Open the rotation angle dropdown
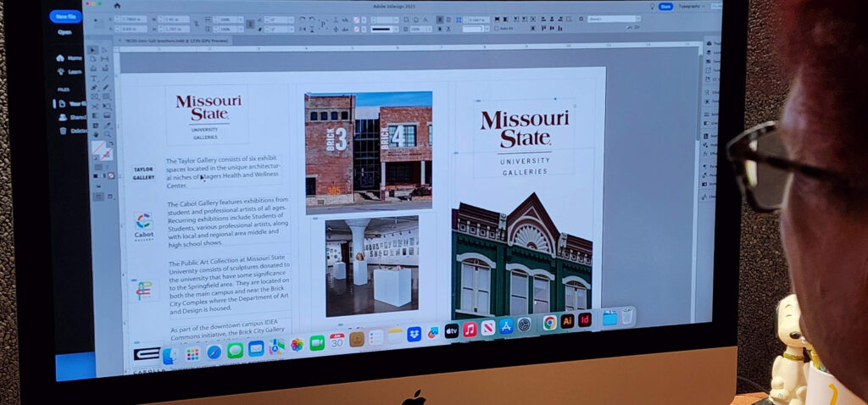The width and height of the screenshot is (868, 405). pos(292,19)
